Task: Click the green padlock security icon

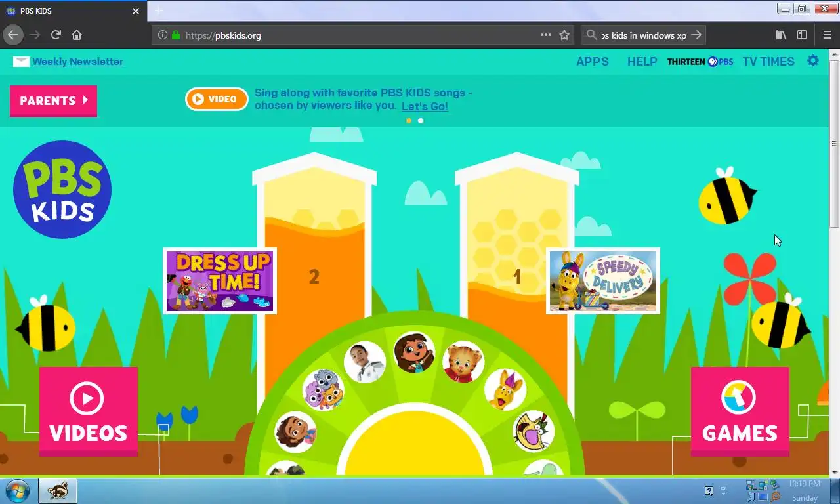Action: point(176,35)
